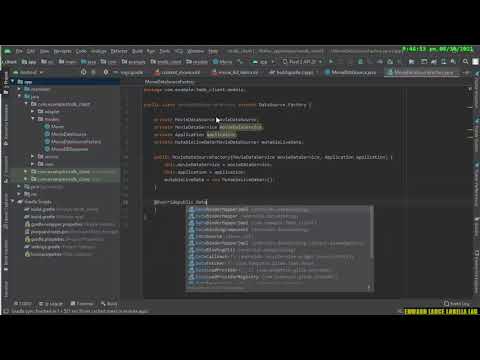
Task: Click the completion popup scrollbar
Action: coord(371,232)
